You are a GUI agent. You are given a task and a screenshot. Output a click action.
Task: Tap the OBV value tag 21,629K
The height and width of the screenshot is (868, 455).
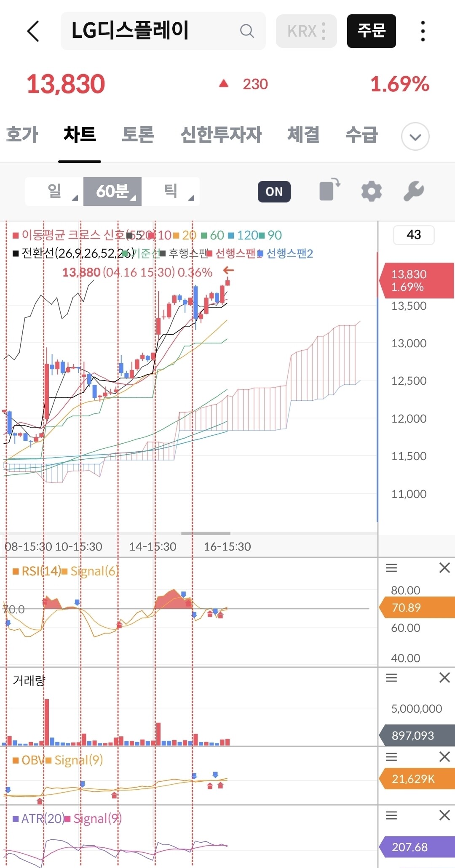coord(417,779)
